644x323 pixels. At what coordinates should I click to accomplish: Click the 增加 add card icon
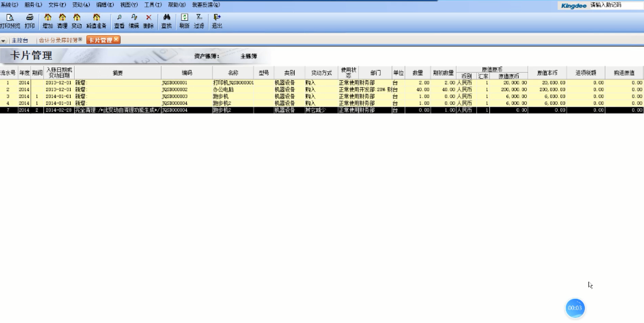coord(48,21)
